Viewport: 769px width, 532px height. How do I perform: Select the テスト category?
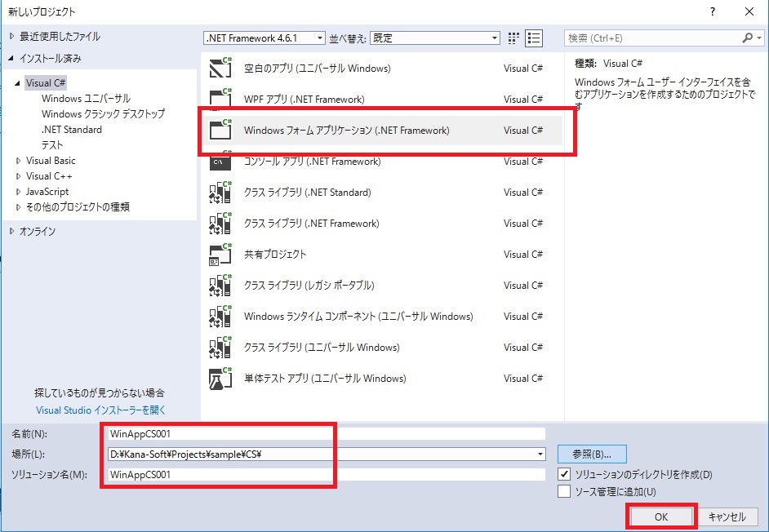point(52,144)
